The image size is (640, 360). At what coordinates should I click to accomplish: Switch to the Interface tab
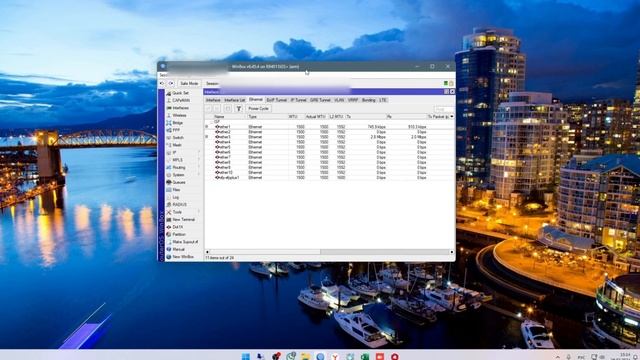tap(213, 100)
